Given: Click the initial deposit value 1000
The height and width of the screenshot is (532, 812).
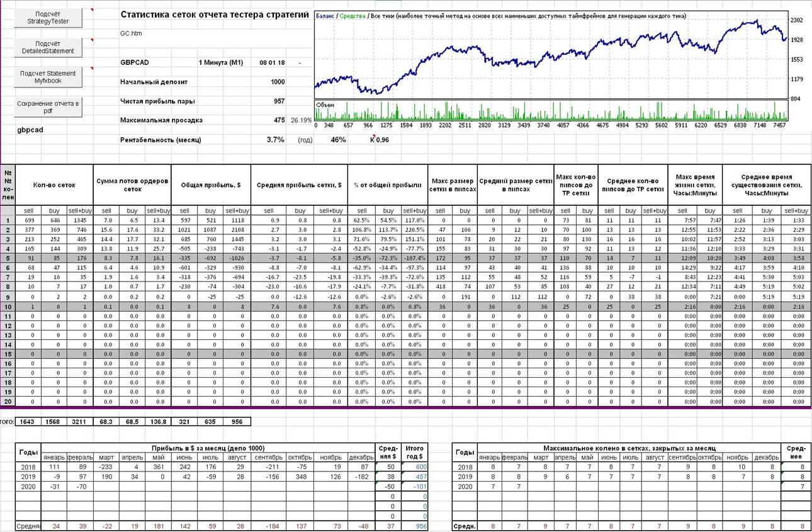Looking at the screenshot, I should point(278,82).
